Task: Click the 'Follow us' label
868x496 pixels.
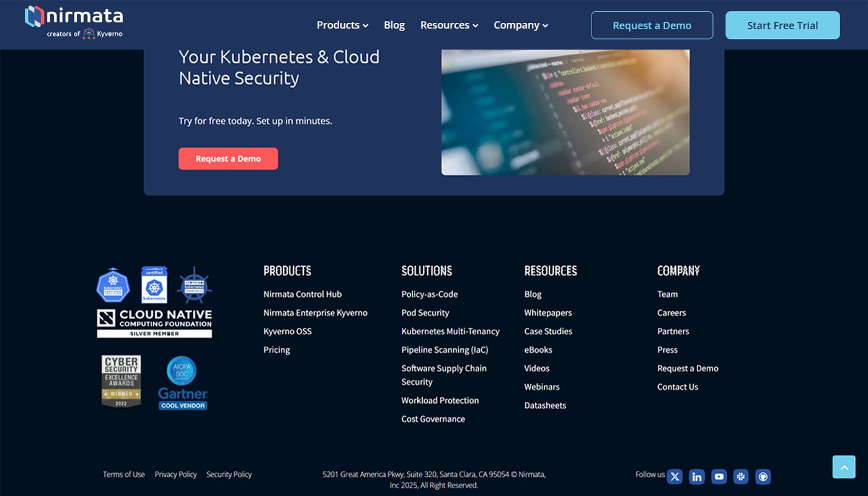Action: (650, 474)
